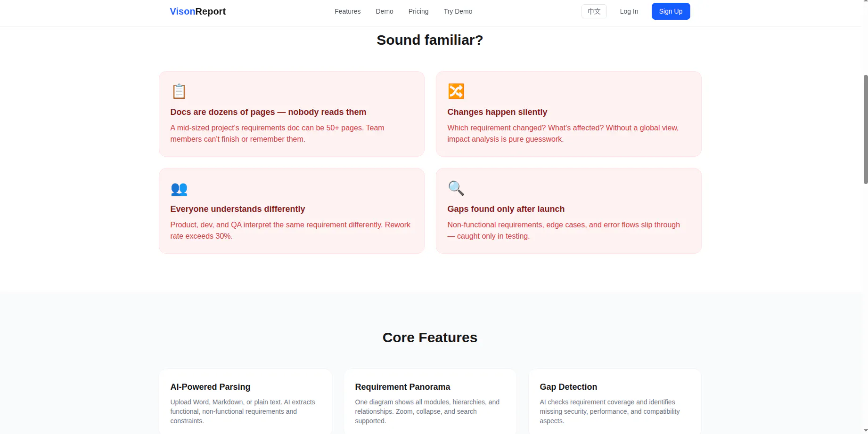
Task: Click the Upload Word, Markdown description text
Action: tap(243, 411)
